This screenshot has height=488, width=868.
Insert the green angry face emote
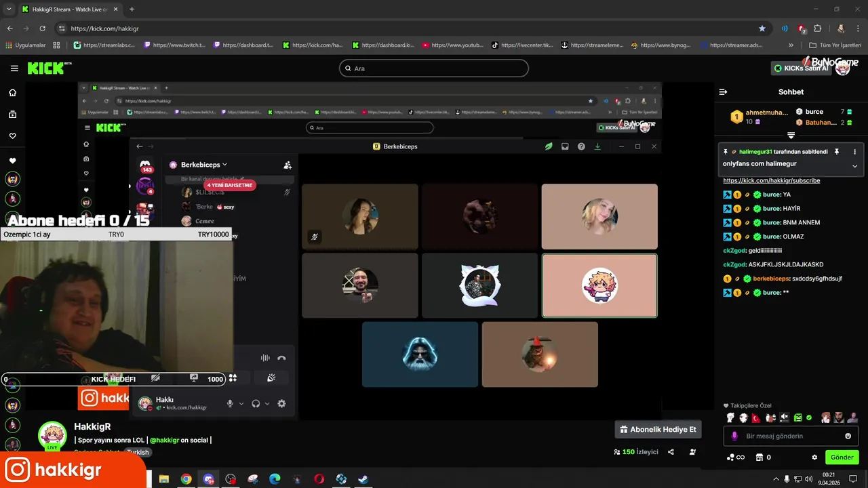tap(798, 418)
